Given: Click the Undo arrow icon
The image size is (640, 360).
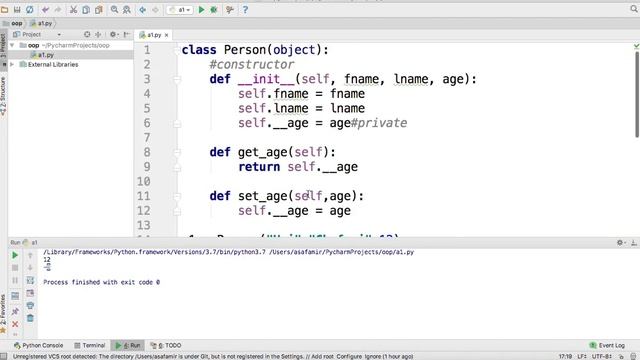Looking at the screenshot, I should [45, 9].
